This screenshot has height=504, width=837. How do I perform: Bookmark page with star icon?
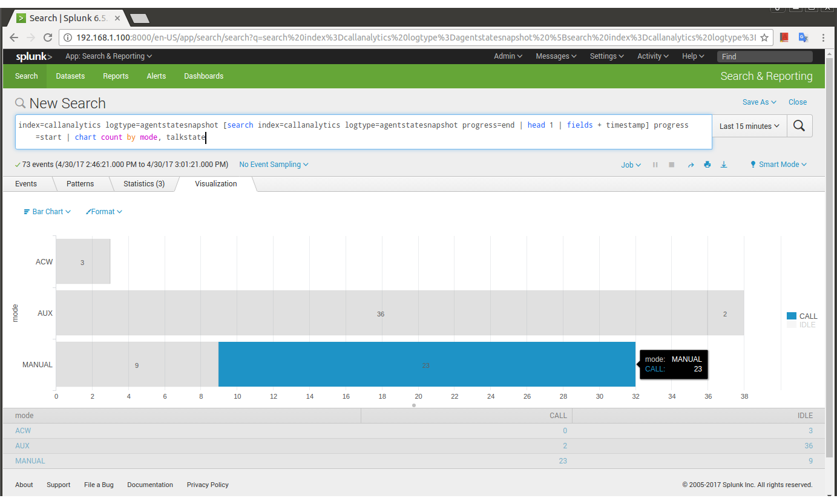click(x=764, y=38)
